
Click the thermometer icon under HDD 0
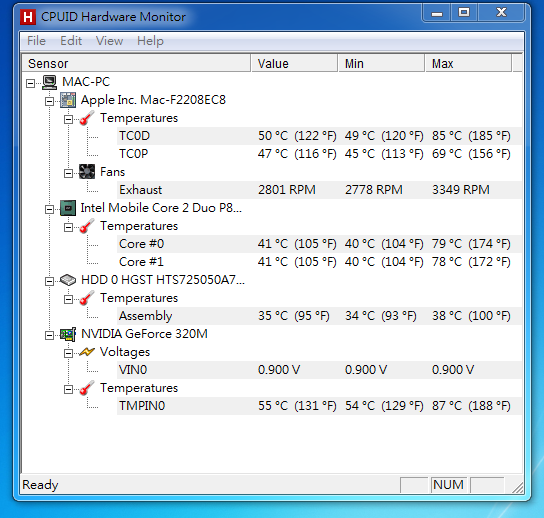(87, 298)
